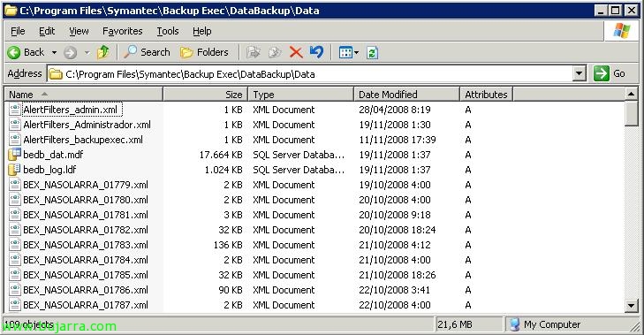Click the 22/10/2008 3:41 date cell
The width and height of the screenshot is (644, 335).
(x=394, y=290)
